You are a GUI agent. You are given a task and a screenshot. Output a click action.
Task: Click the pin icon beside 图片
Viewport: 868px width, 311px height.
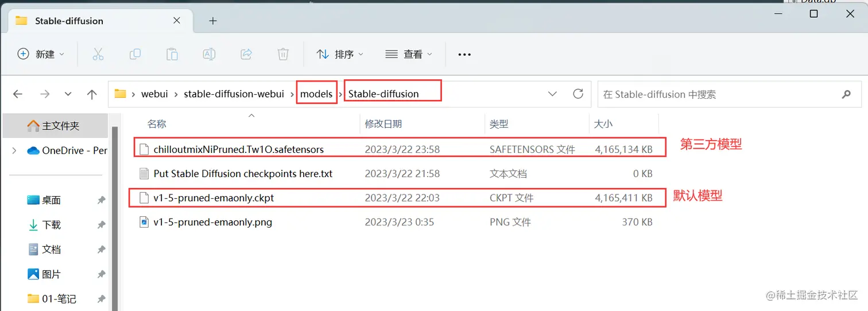coord(101,274)
